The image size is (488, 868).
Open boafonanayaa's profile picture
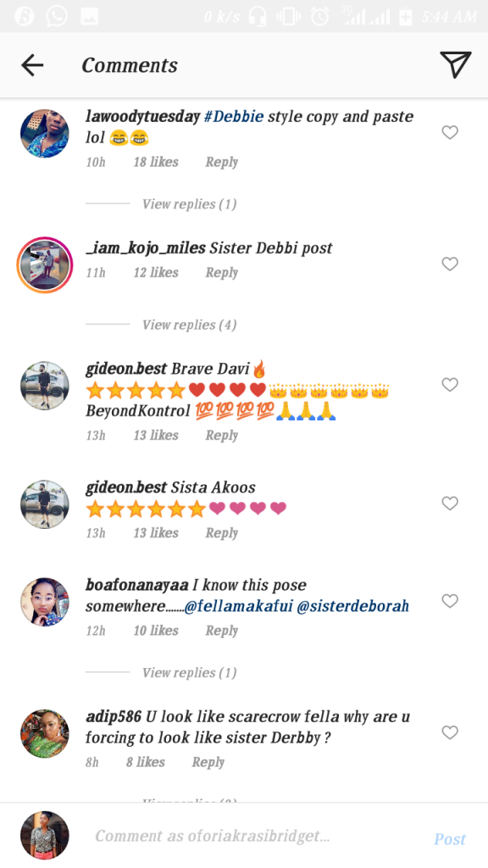tap(45, 603)
